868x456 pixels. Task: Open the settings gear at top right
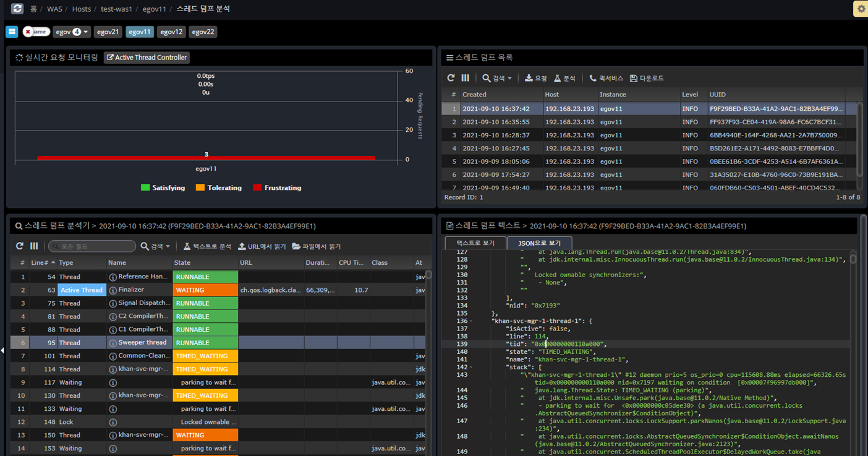click(861, 9)
